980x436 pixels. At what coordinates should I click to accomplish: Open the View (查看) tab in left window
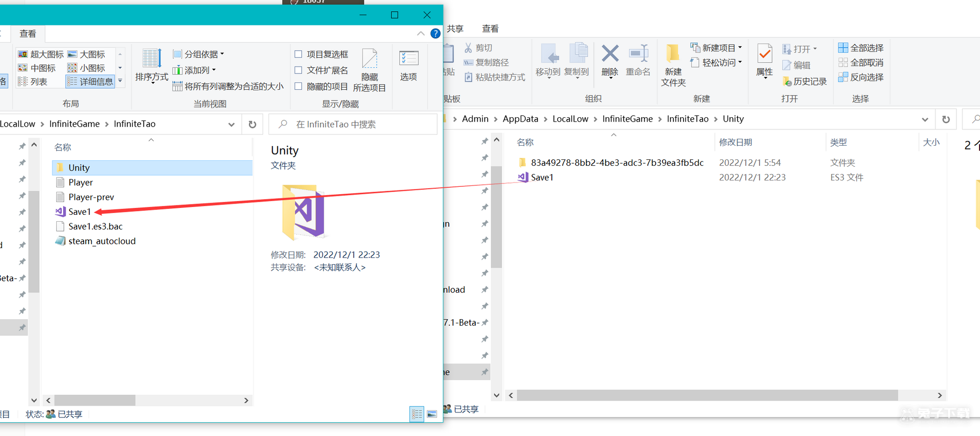pos(27,33)
